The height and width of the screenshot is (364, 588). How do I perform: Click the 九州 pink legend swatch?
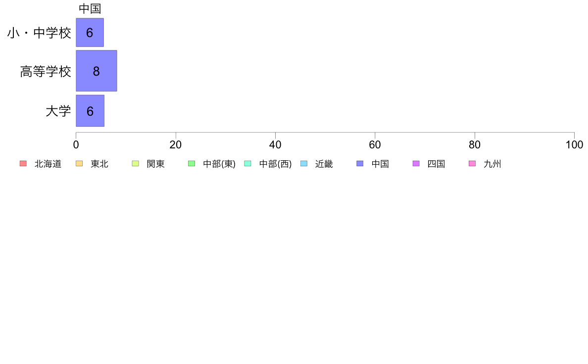(x=472, y=163)
